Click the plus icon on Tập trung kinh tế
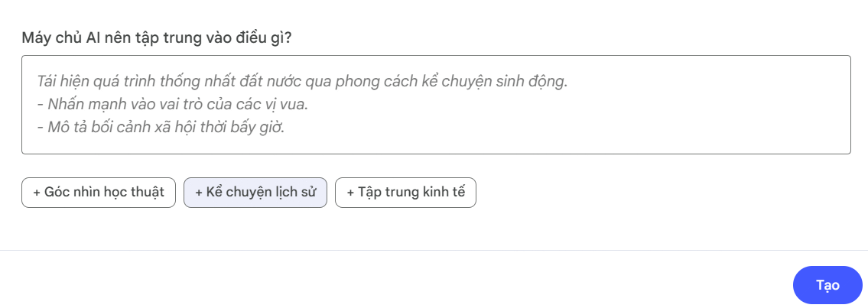868x308 pixels. click(350, 193)
